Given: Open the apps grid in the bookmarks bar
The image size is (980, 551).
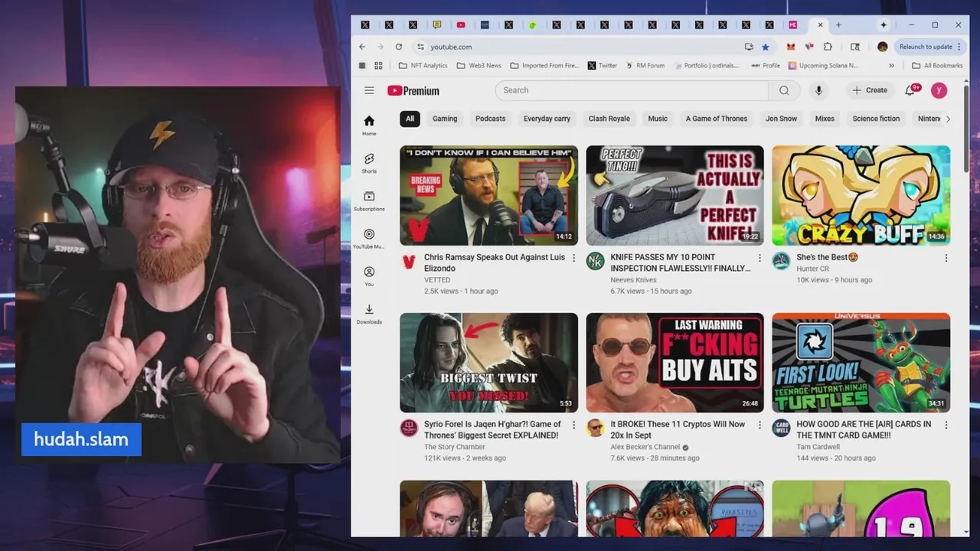Looking at the screenshot, I should click(x=378, y=66).
